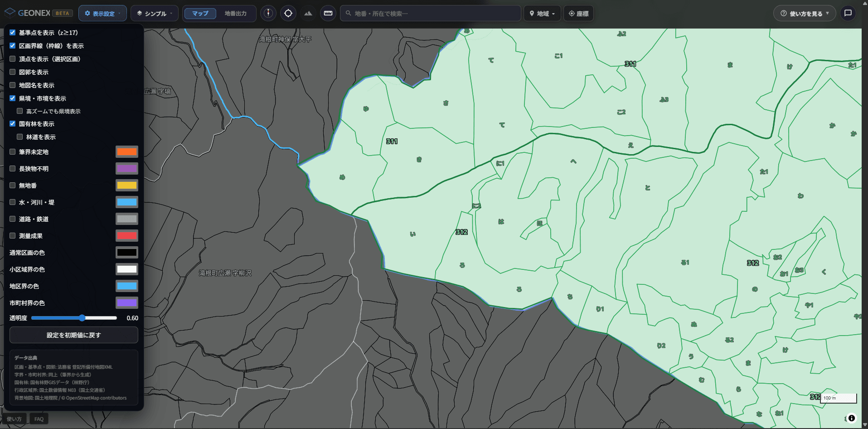The width and height of the screenshot is (868, 429).
Task: Click the map attribution info icon
Action: click(x=852, y=418)
